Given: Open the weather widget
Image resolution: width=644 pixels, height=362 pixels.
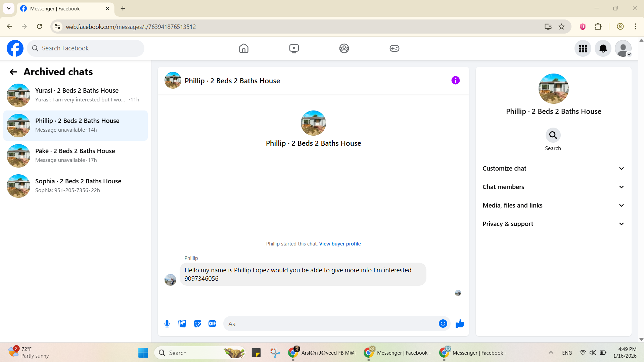Looking at the screenshot, I should (x=29, y=353).
